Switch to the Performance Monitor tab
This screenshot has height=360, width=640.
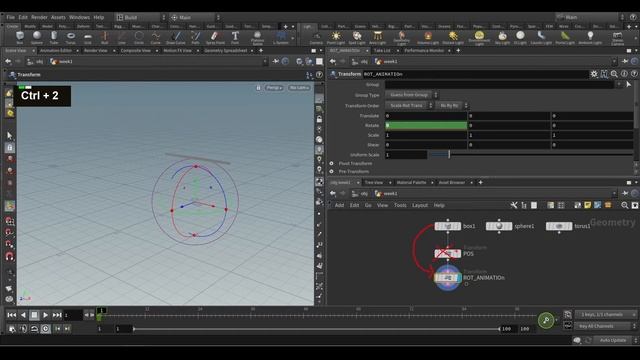(x=424, y=51)
